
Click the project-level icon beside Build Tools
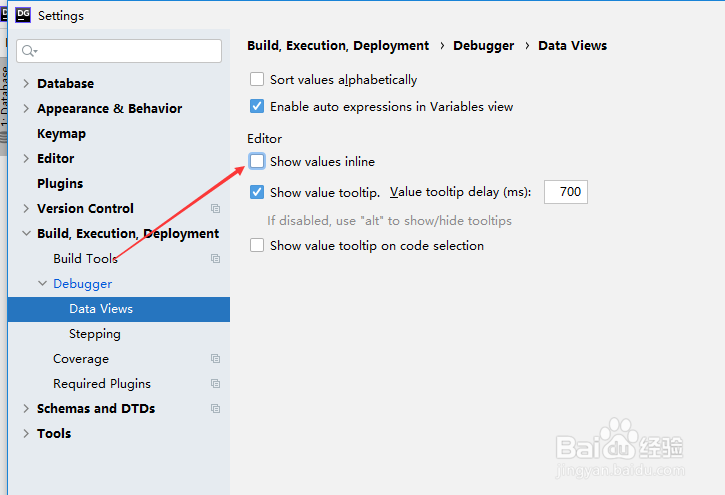point(215,259)
